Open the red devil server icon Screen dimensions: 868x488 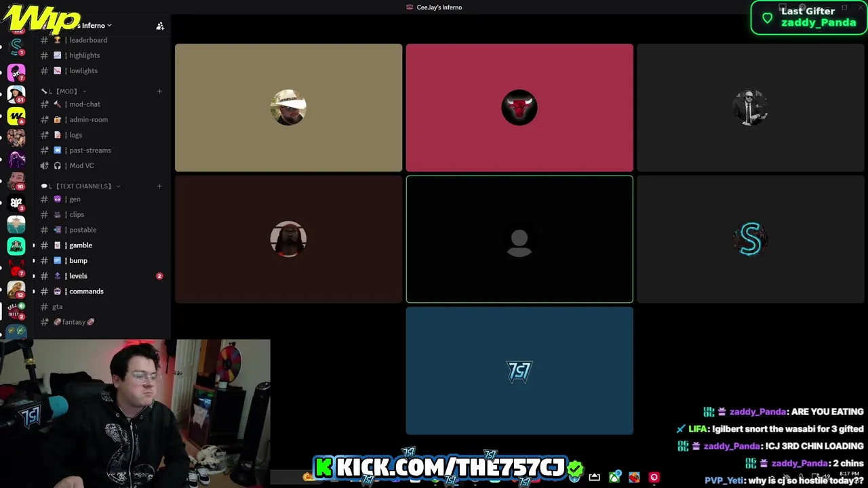point(16,268)
